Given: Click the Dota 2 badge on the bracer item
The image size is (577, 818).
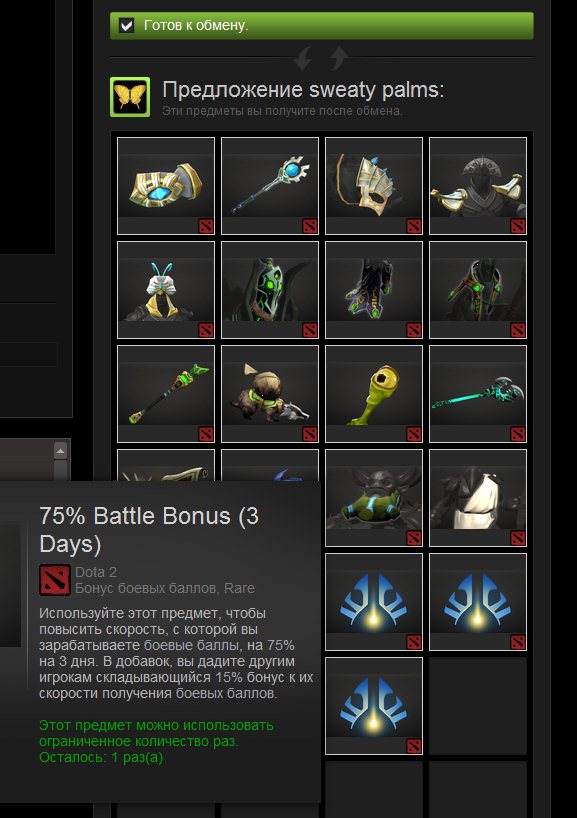Looking at the screenshot, I should point(206,226).
